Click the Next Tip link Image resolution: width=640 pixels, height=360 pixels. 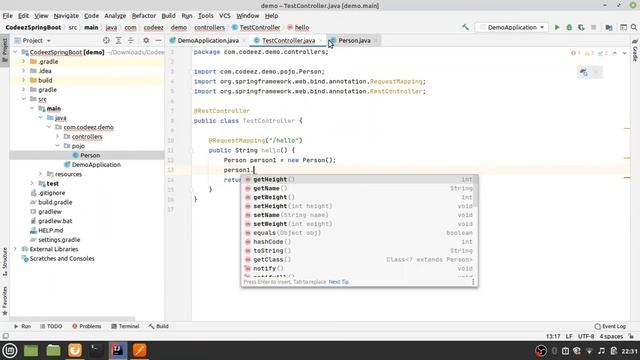pyautogui.click(x=338, y=282)
